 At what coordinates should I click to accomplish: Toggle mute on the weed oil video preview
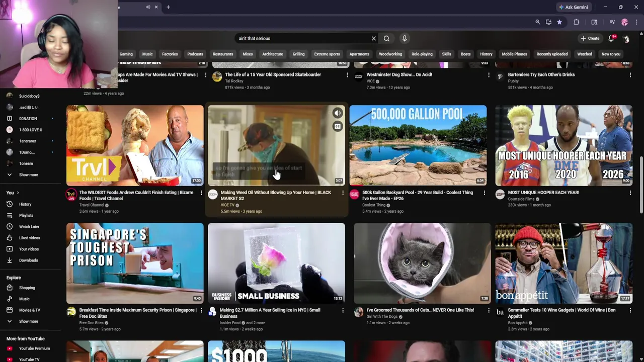pyautogui.click(x=338, y=113)
